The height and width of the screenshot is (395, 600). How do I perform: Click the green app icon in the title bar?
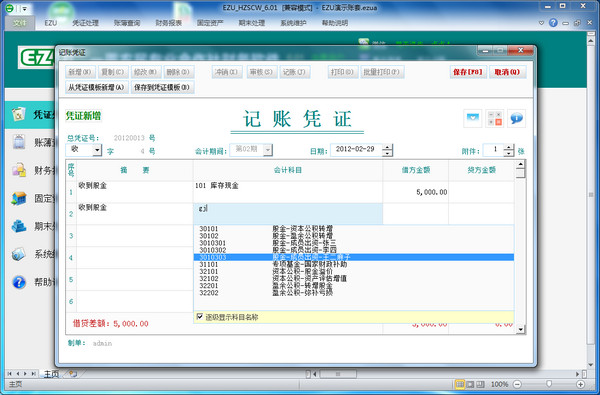point(10,8)
